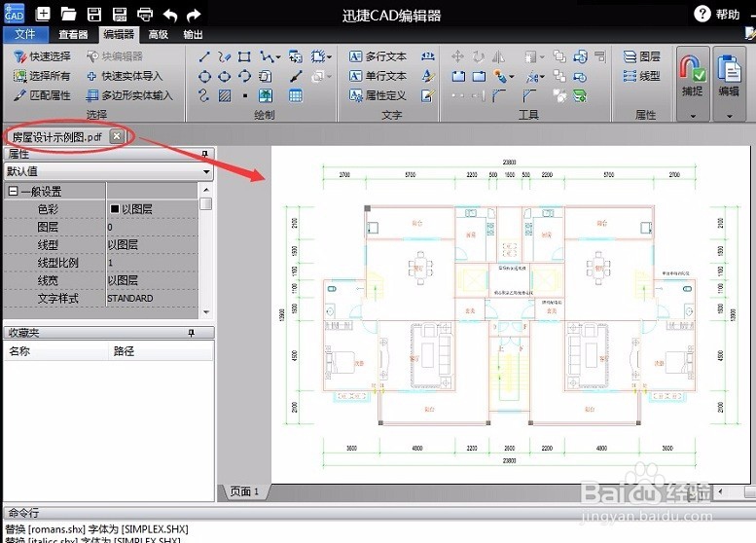Switch to the 高级 tab

tap(159, 34)
